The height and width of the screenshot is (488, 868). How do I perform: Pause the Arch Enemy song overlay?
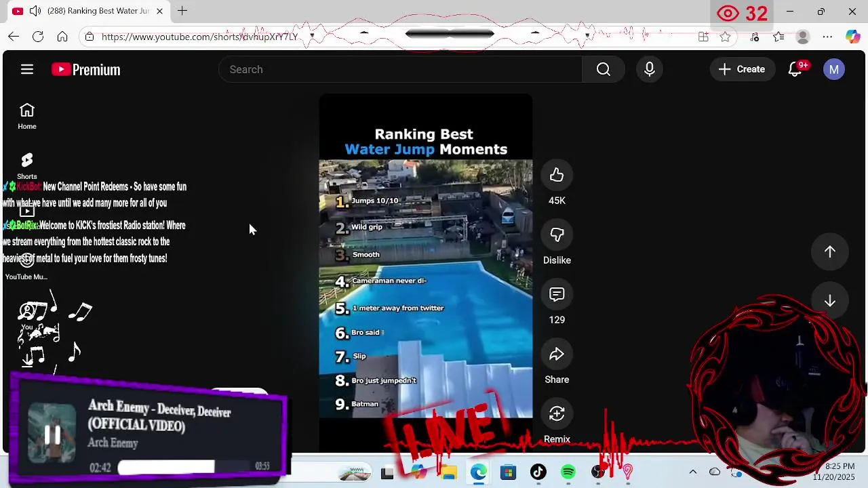[x=52, y=435]
